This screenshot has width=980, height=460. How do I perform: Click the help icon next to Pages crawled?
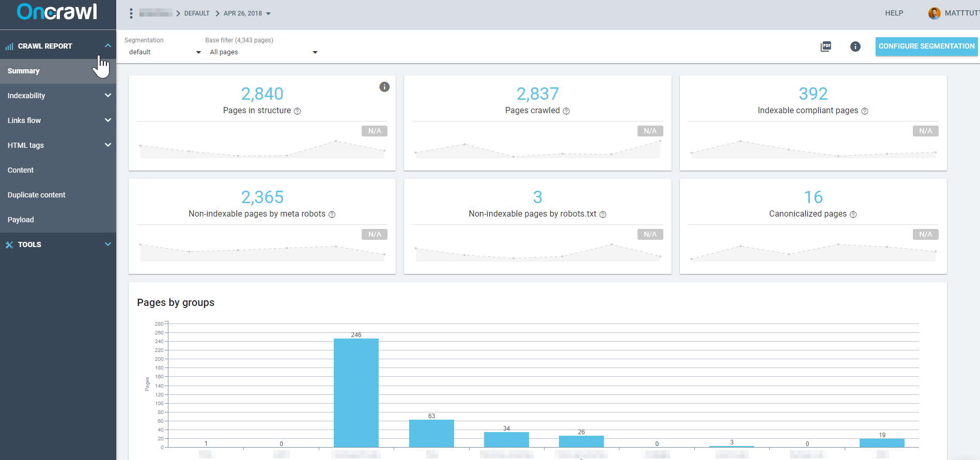click(x=566, y=111)
